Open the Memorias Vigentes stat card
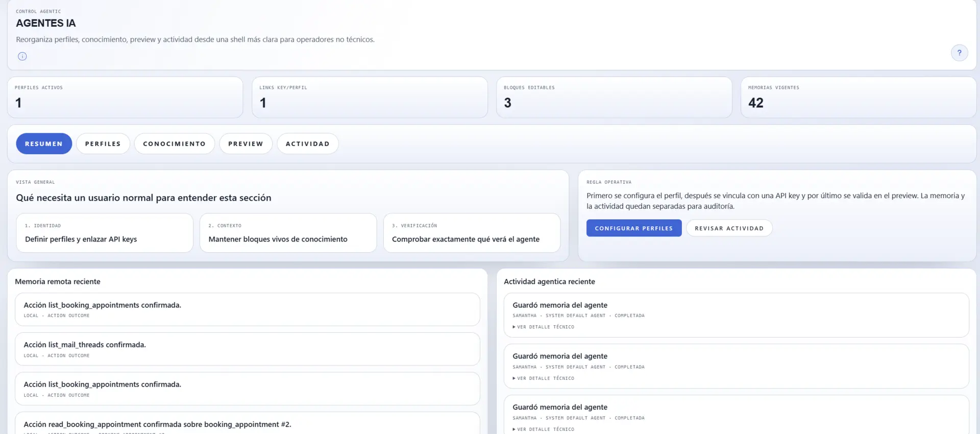The width and height of the screenshot is (980, 434). 859,98
